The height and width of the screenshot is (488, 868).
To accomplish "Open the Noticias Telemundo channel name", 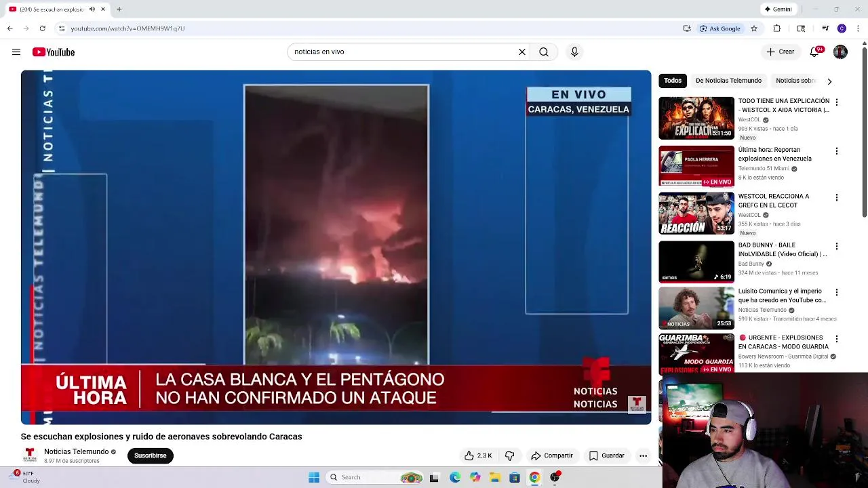I will coord(76,451).
